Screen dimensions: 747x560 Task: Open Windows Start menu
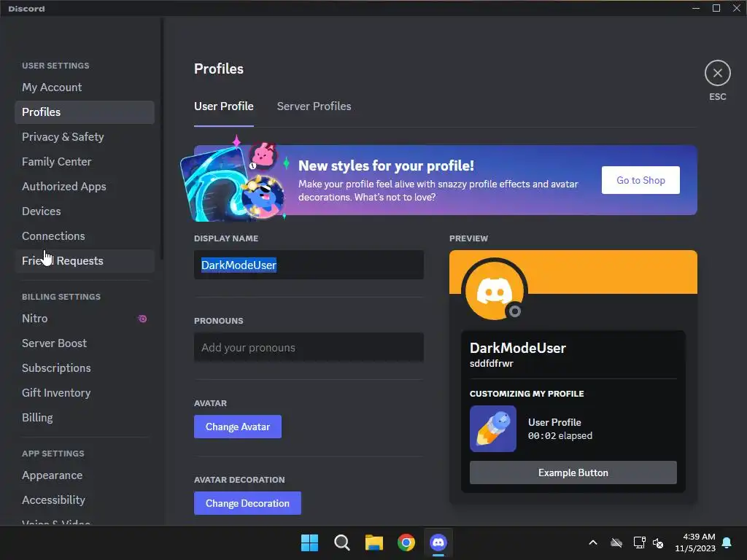(309, 542)
